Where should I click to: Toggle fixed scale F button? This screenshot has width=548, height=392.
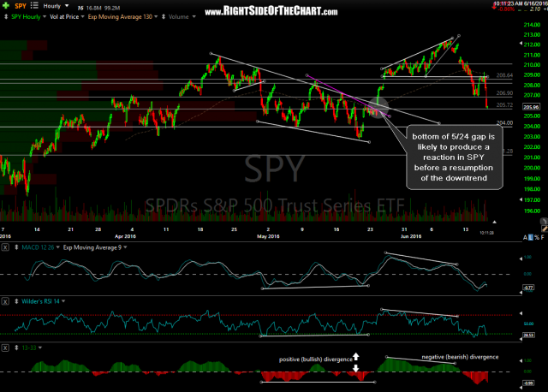tap(542, 238)
